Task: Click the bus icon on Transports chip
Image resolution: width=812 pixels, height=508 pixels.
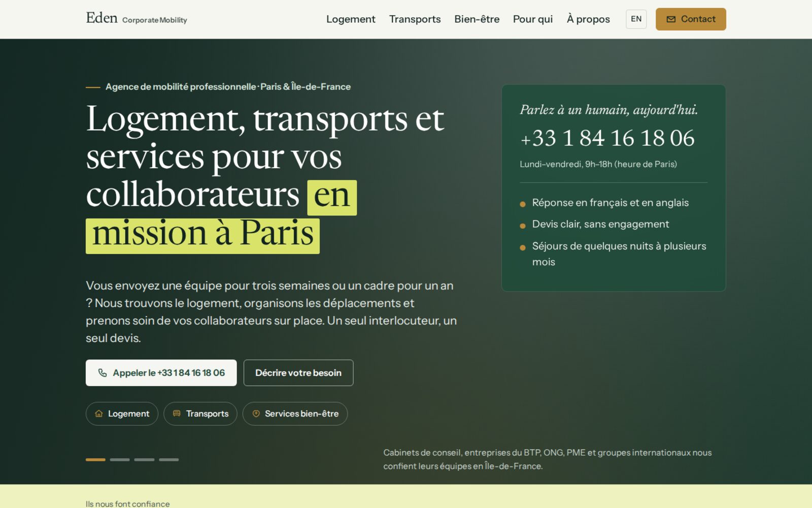Action: point(177,414)
